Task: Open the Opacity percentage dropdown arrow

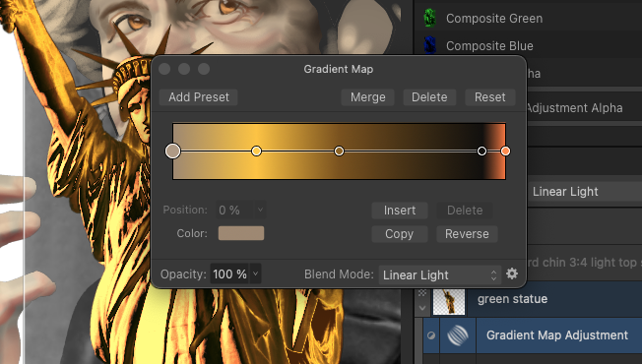Action: 255,273
